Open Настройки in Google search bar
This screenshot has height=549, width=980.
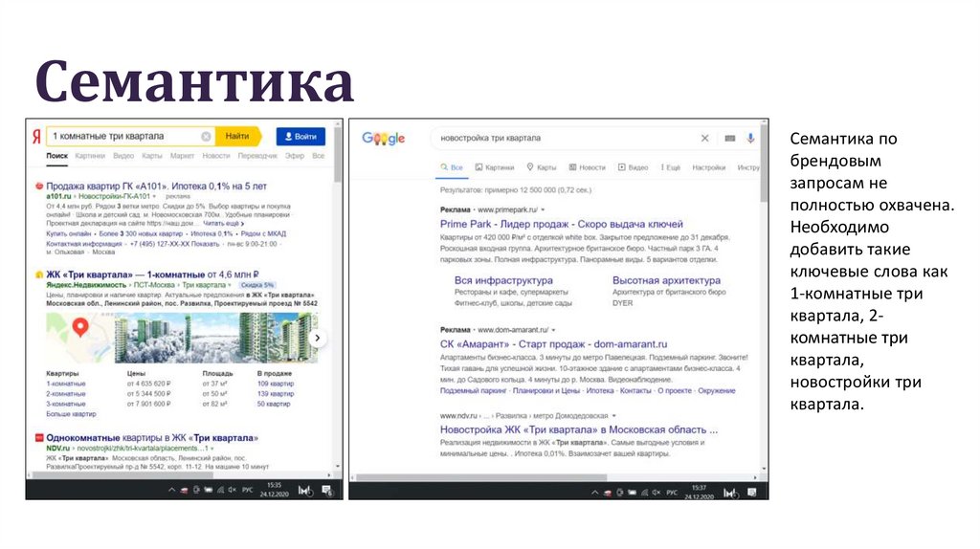(709, 167)
